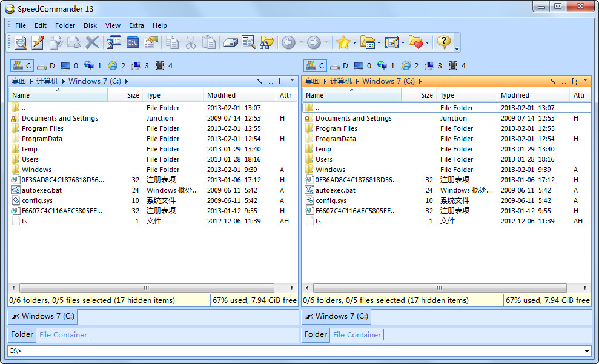
Task: Sort left panel by Modified column
Action: [239, 95]
